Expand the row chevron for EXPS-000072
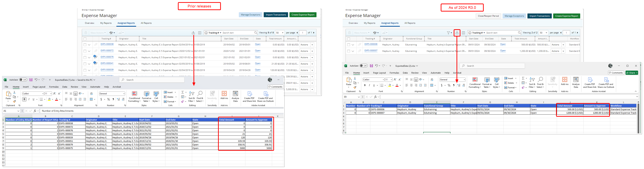The height and width of the screenshot is (169, 644). coord(89,51)
